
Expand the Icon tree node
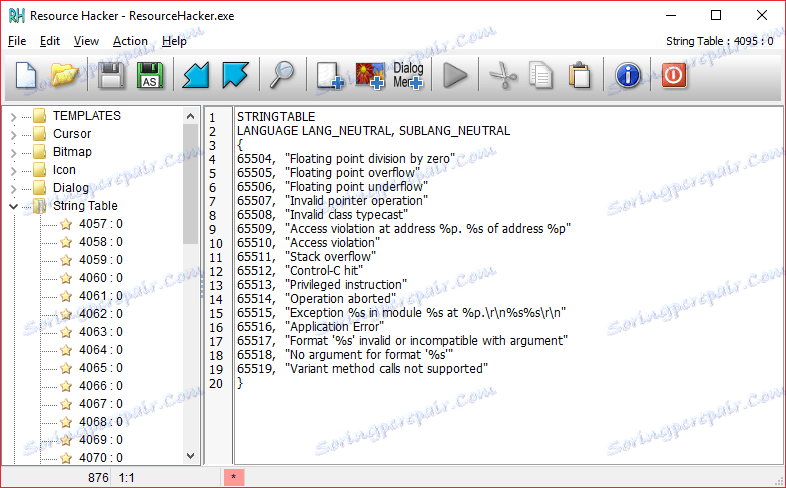14,171
